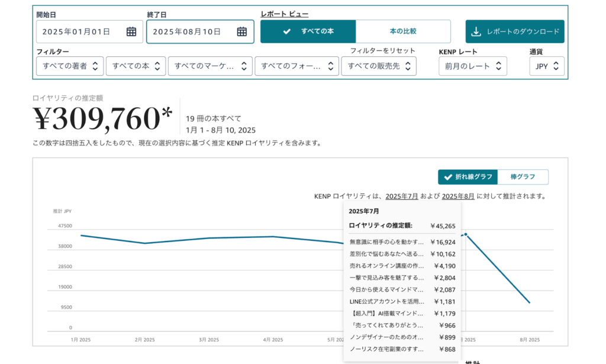Click the August 2025 data point on chart

(529, 303)
